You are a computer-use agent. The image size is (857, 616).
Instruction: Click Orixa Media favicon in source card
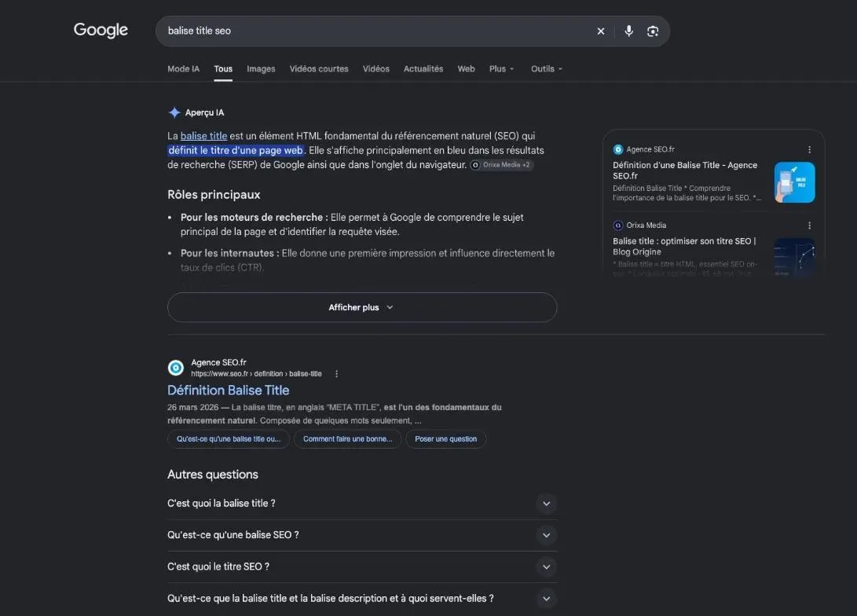click(x=618, y=225)
